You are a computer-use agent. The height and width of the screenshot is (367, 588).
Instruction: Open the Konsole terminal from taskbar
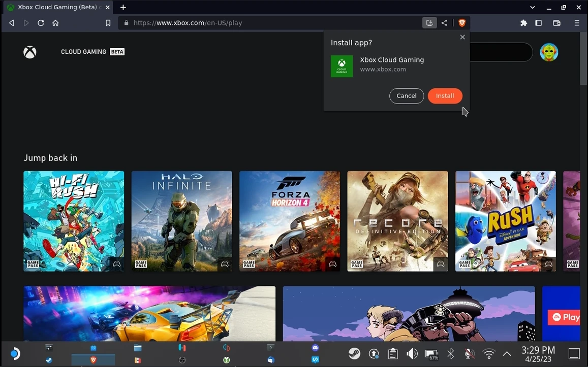270,348
